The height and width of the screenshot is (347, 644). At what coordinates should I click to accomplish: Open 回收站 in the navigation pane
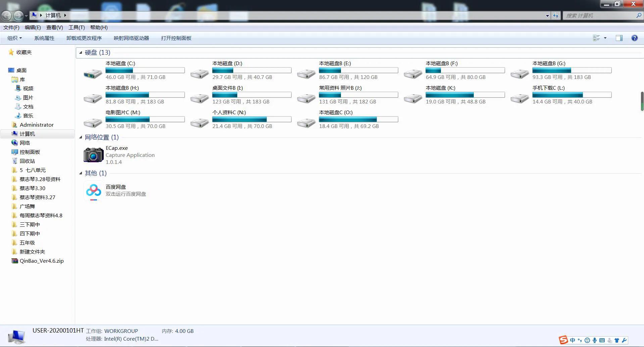click(x=27, y=161)
